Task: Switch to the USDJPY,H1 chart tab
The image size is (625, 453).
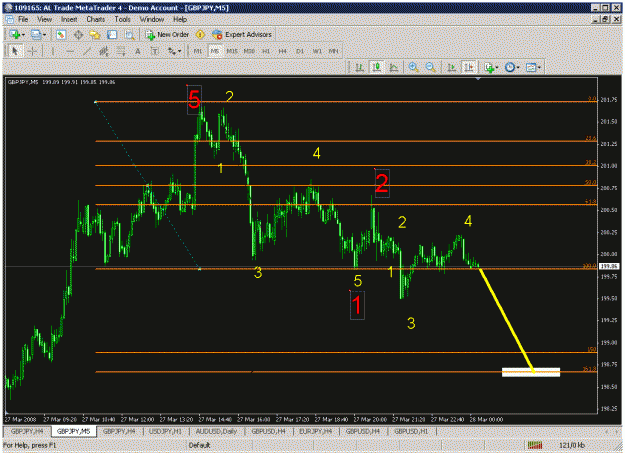Action: point(165,431)
